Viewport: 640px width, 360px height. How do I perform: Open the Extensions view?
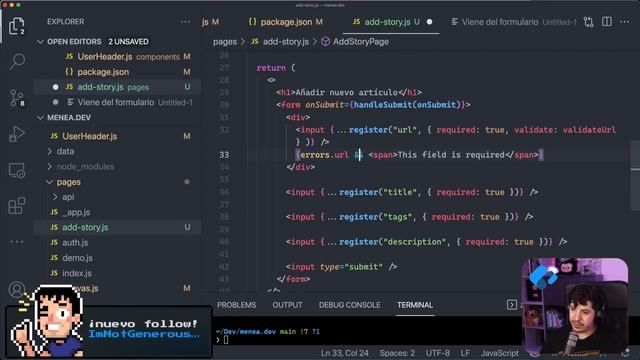point(17,206)
